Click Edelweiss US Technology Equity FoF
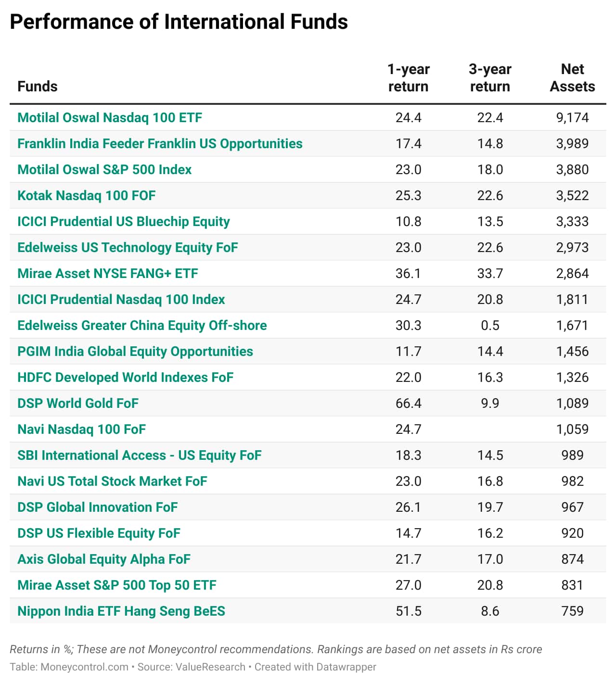Image resolution: width=616 pixels, height=683 pixels. point(128,248)
